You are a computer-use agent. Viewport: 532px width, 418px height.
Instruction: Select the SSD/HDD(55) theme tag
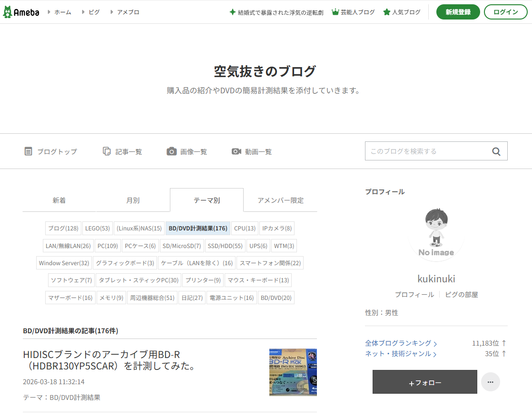pyautogui.click(x=225, y=246)
